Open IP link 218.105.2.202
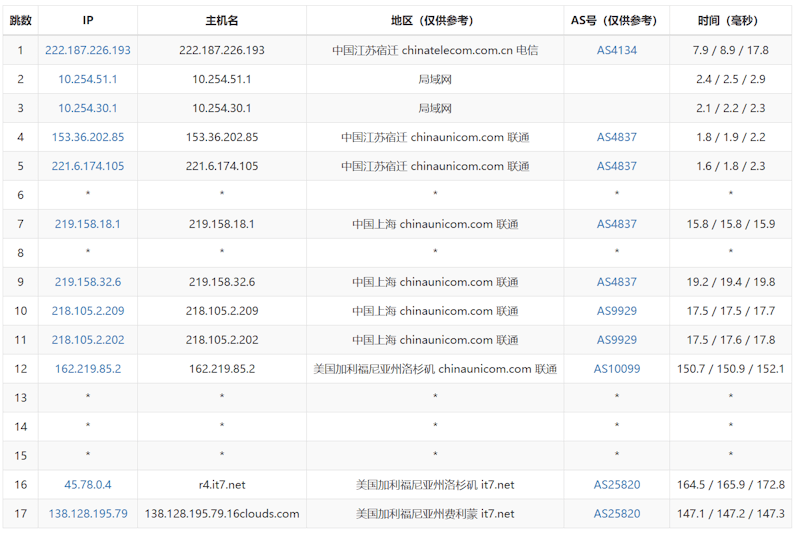Screen dimensions: 800x534 click(x=88, y=340)
